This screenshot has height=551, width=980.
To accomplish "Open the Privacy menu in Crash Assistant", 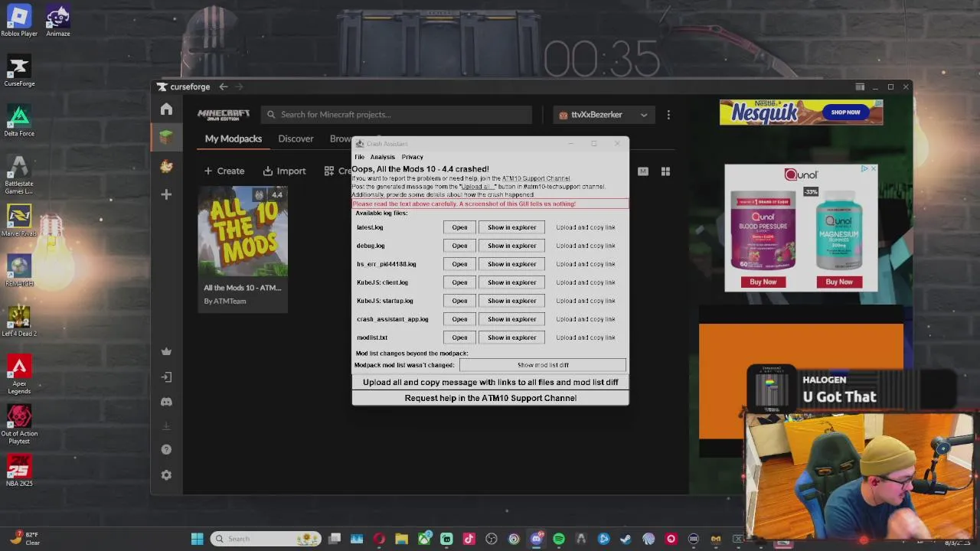I will [412, 157].
